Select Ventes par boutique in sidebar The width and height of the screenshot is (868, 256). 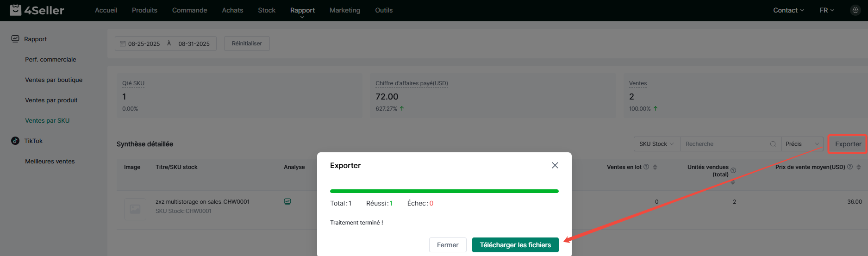coord(54,80)
